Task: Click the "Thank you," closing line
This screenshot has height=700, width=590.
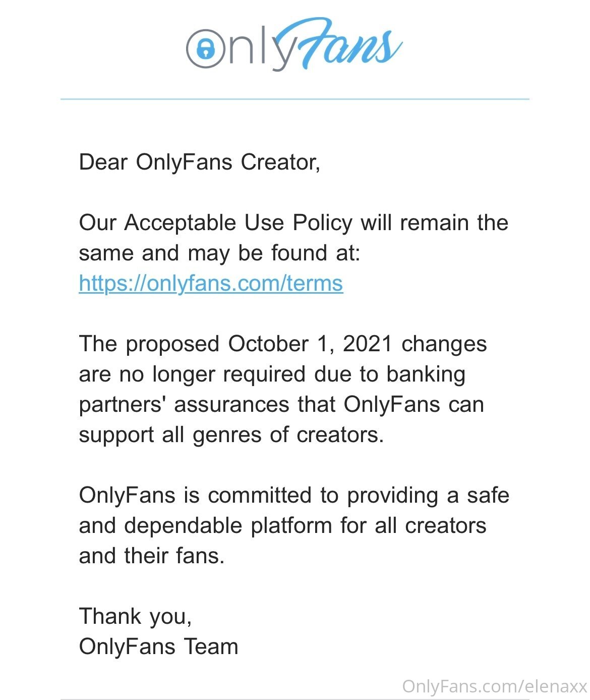Action: [135, 617]
